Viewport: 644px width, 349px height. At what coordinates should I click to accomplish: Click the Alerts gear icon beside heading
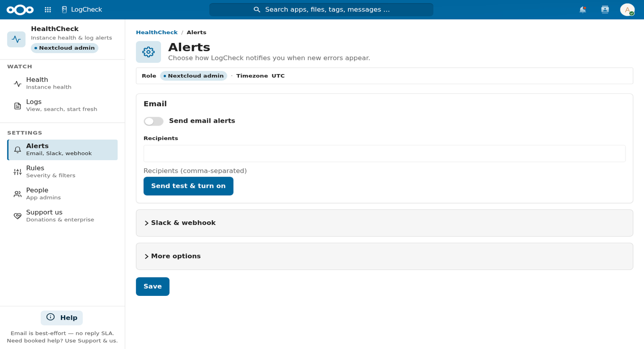click(149, 52)
